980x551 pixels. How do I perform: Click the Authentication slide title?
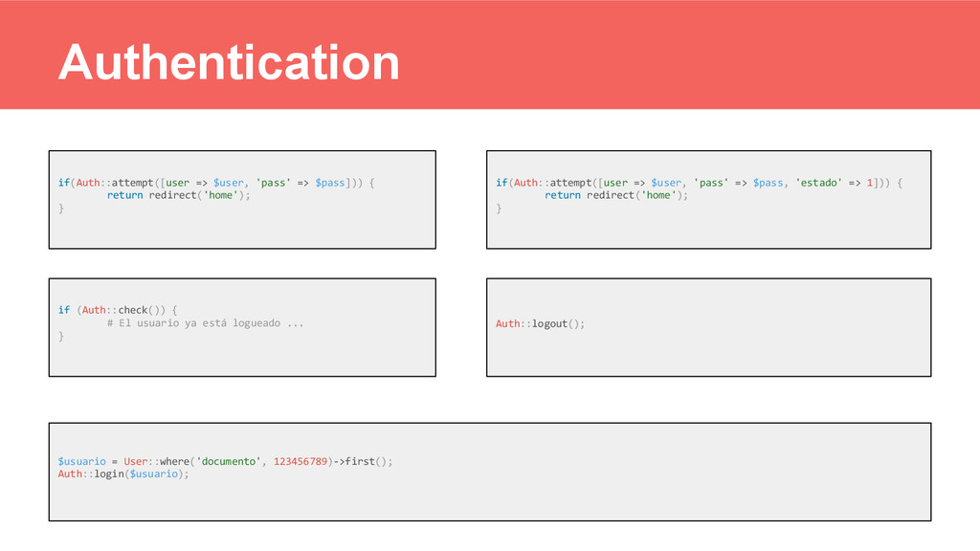229,62
